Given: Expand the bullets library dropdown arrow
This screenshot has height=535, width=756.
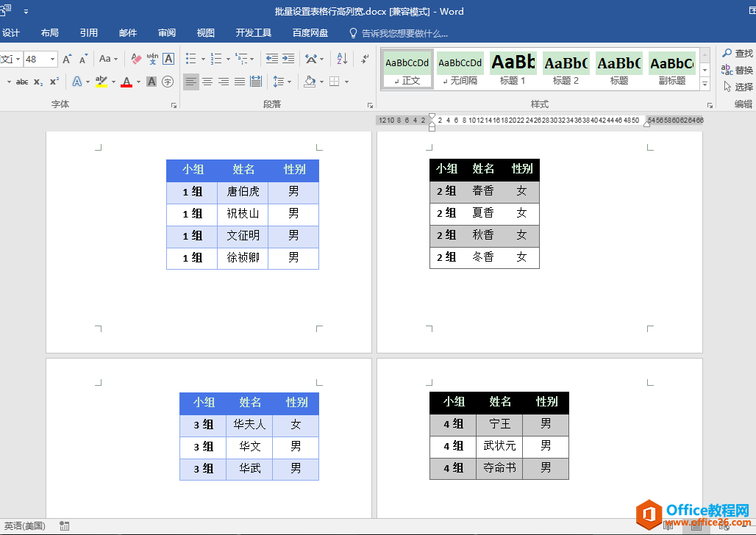Looking at the screenshot, I should click(x=203, y=60).
